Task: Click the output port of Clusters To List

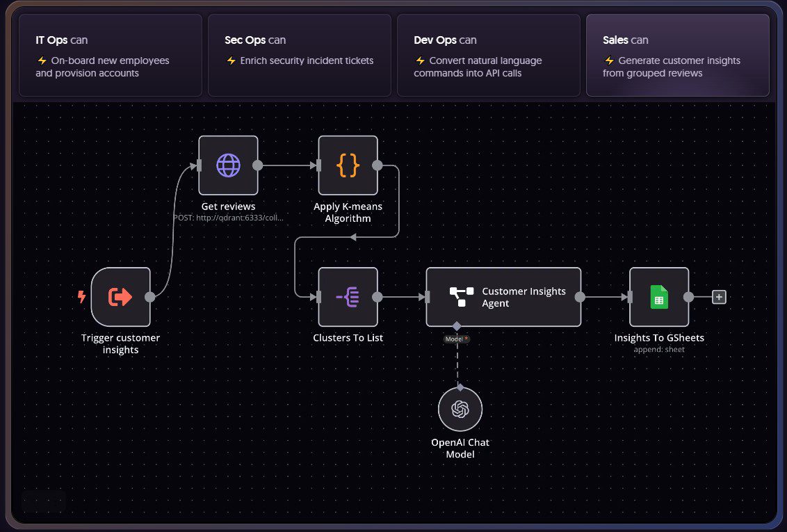Action: click(377, 297)
